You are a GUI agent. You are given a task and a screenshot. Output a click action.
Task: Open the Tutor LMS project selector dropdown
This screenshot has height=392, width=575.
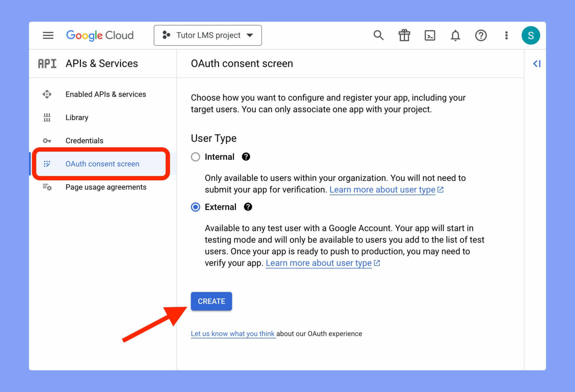coord(207,35)
